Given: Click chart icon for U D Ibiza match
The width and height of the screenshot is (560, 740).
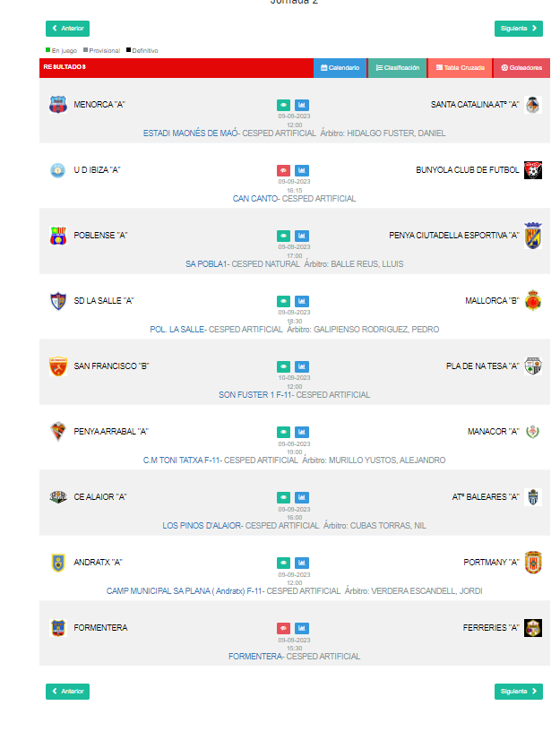Looking at the screenshot, I should [302, 170].
